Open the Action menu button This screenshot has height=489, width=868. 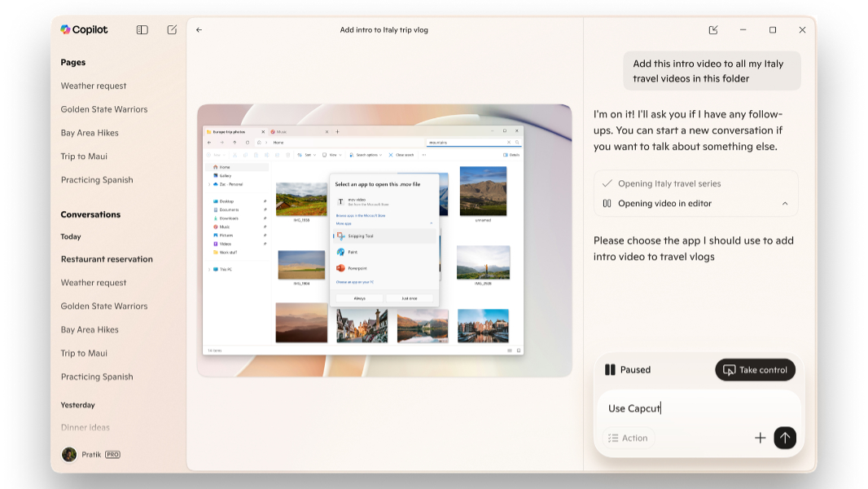[x=629, y=438]
